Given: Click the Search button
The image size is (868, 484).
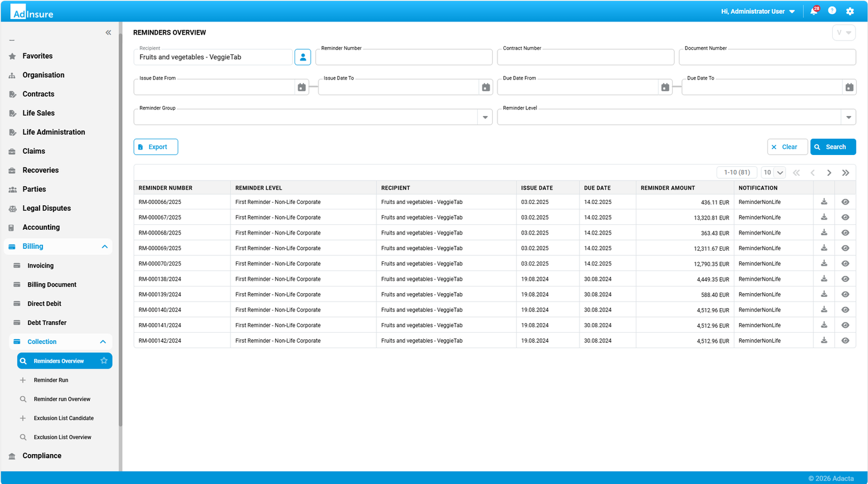Looking at the screenshot, I should (833, 147).
